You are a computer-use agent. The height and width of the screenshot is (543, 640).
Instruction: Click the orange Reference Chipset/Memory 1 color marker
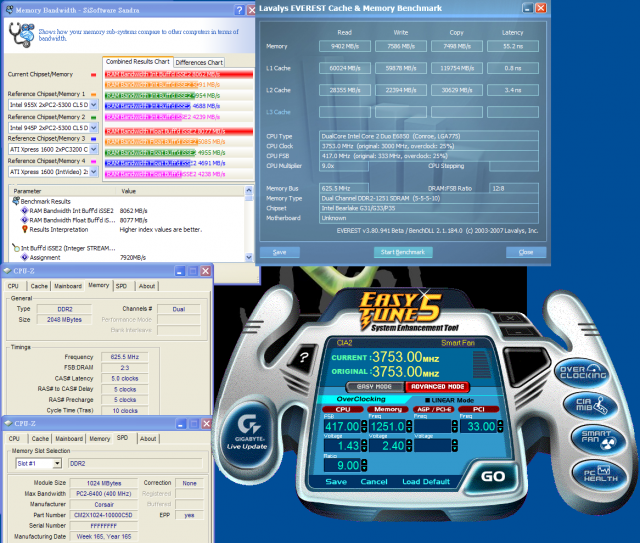point(93,94)
